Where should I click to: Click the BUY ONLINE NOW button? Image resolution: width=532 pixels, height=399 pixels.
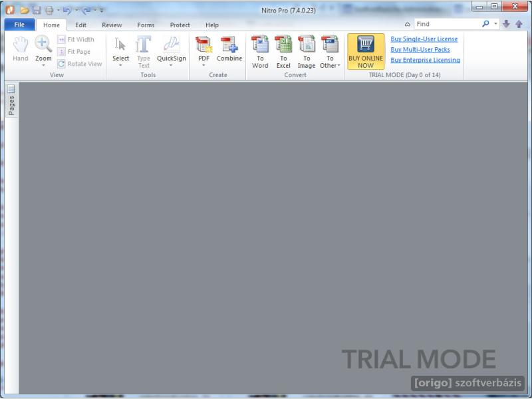click(x=366, y=52)
